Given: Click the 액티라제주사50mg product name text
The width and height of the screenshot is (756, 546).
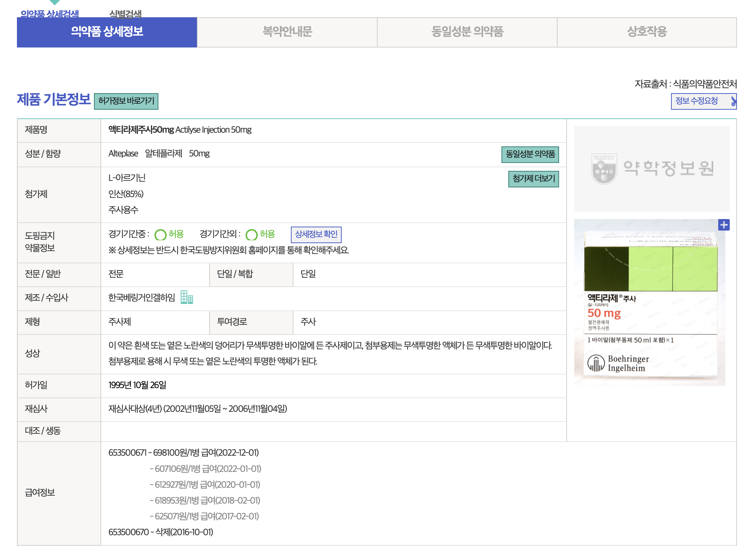Looking at the screenshot, I should pos(141,130).
